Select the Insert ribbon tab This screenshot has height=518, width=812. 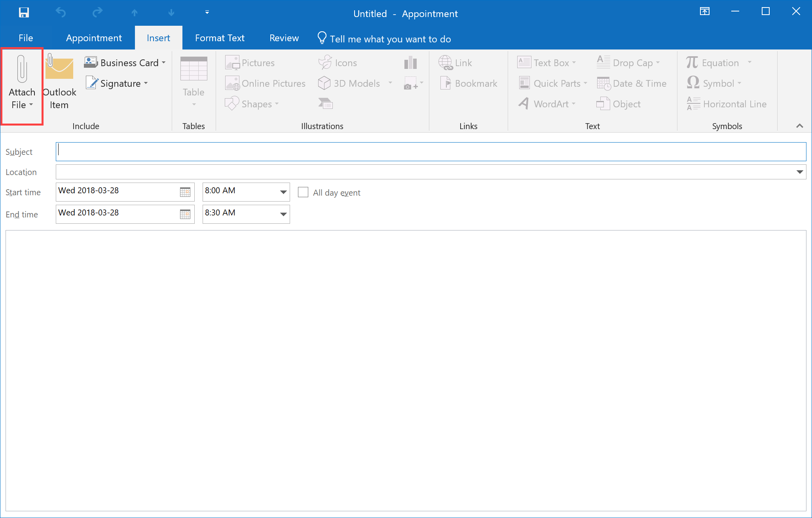[157, 38]
